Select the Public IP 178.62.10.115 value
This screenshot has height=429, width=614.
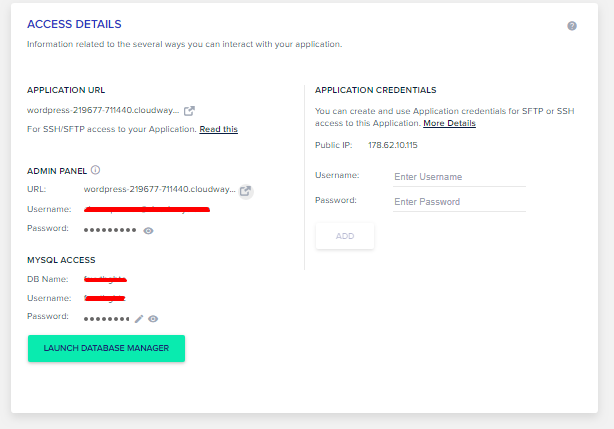point(393,145)
